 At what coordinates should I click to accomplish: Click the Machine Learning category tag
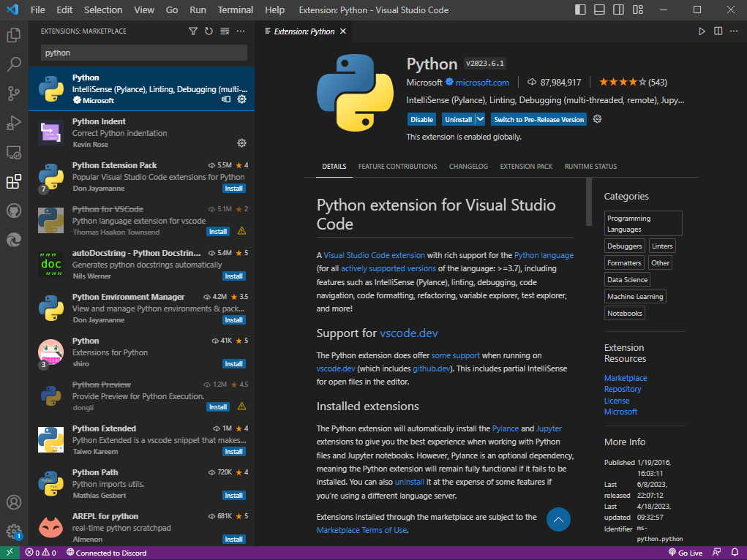click(635, 296)
